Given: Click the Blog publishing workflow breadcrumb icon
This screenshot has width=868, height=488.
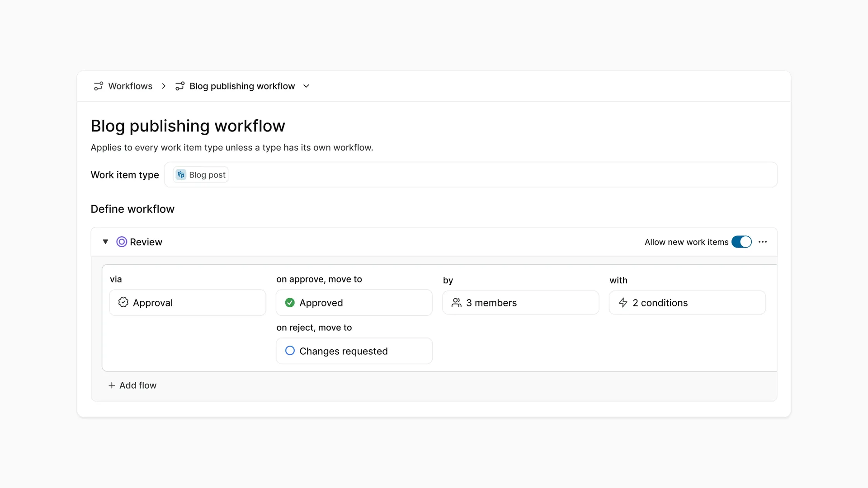Looking at the screenshot, I should pos(180,86).
